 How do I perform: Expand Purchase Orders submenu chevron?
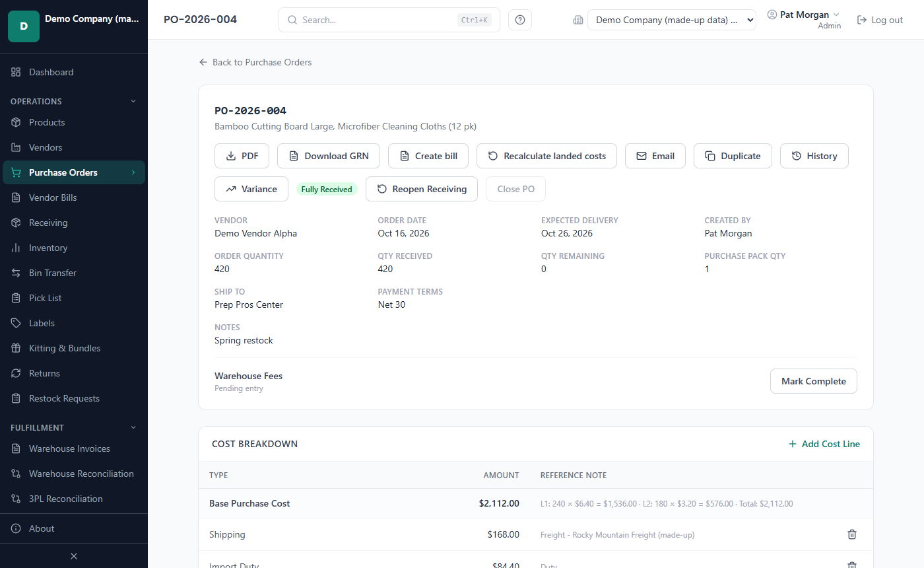point(133,172)
